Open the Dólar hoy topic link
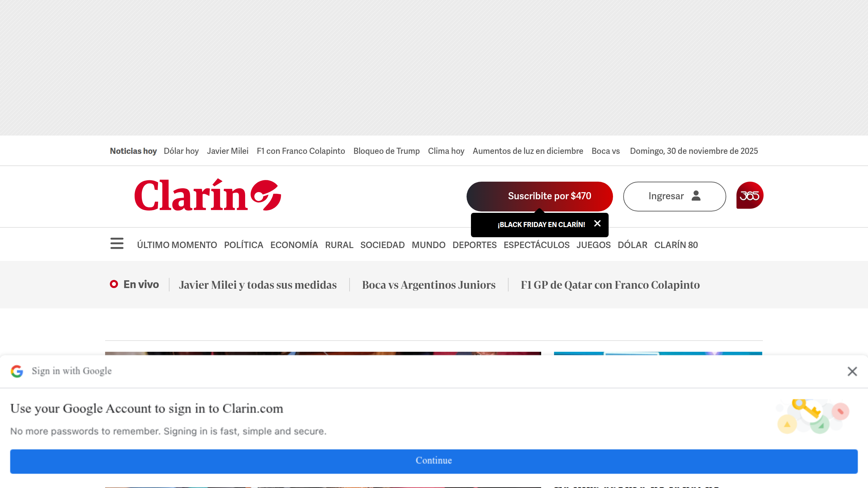This screenshot has height=488, width=868. click(x=181, y=151)
